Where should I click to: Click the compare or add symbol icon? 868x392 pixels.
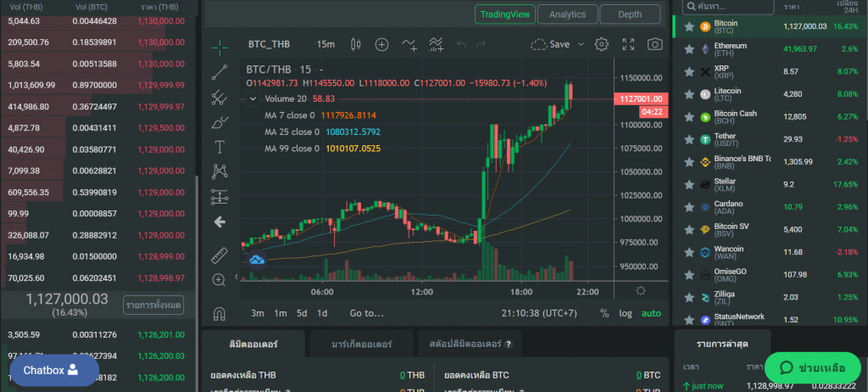click(x=382, y=44)
